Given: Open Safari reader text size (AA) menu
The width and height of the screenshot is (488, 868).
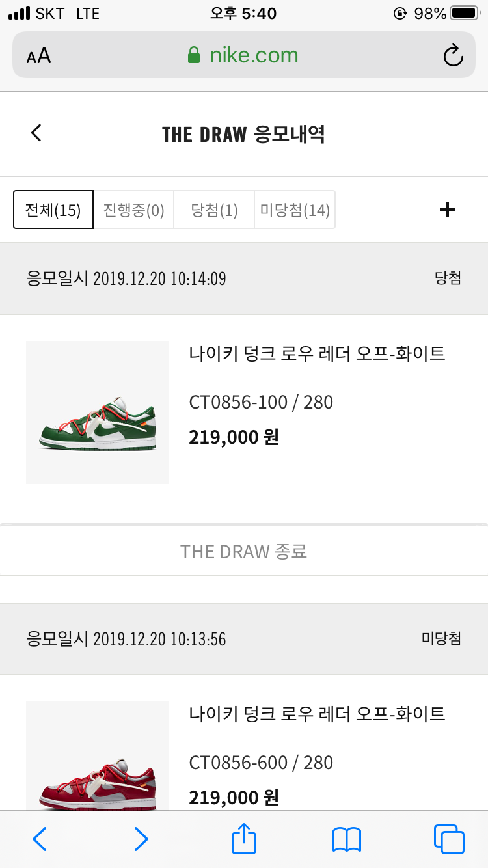Looking at the screenshot, I should [x=38, y=55].
